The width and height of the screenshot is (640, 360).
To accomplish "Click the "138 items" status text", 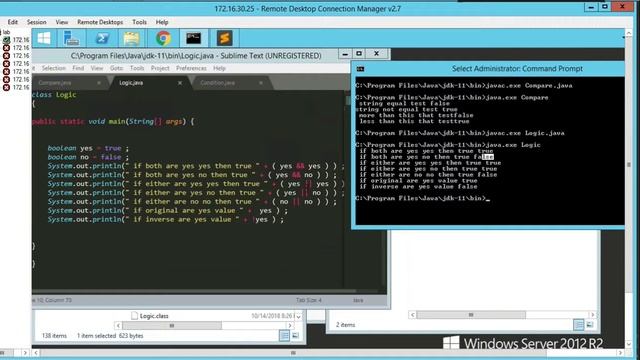I will pos(54,336).
